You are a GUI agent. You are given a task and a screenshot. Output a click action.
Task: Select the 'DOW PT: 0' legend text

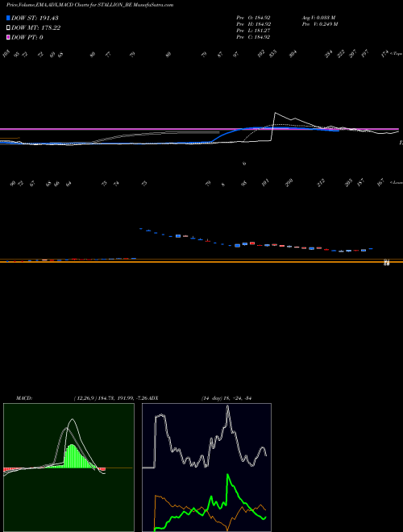pyautogui.click(x=27, y=37)
